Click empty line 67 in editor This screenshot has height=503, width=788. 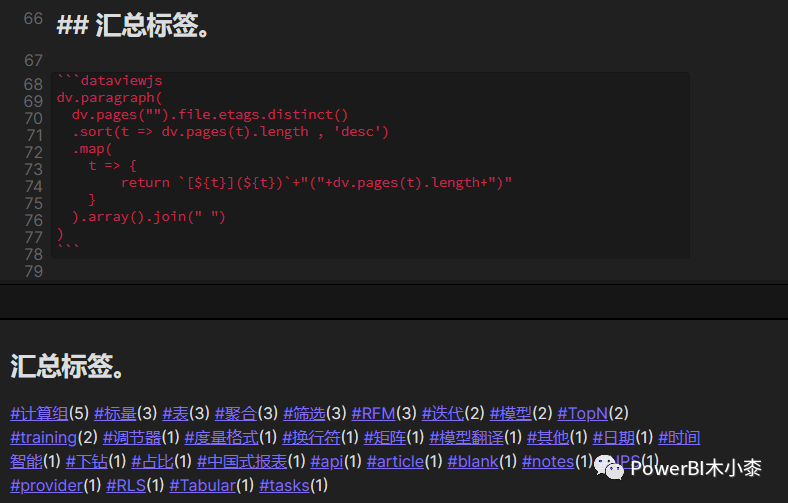(x=372, y=61)
